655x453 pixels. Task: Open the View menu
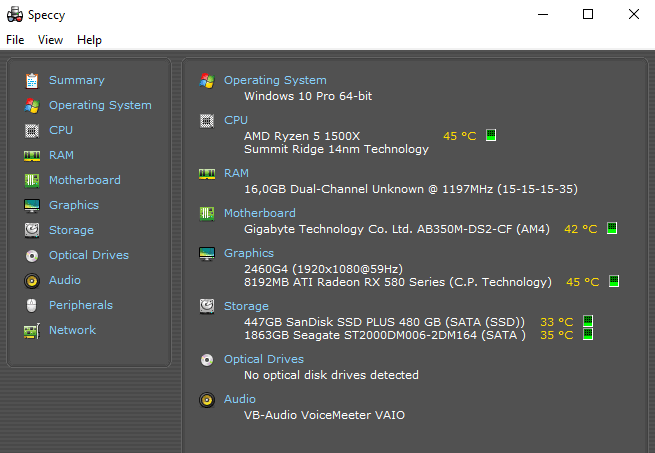pos(50,40)
